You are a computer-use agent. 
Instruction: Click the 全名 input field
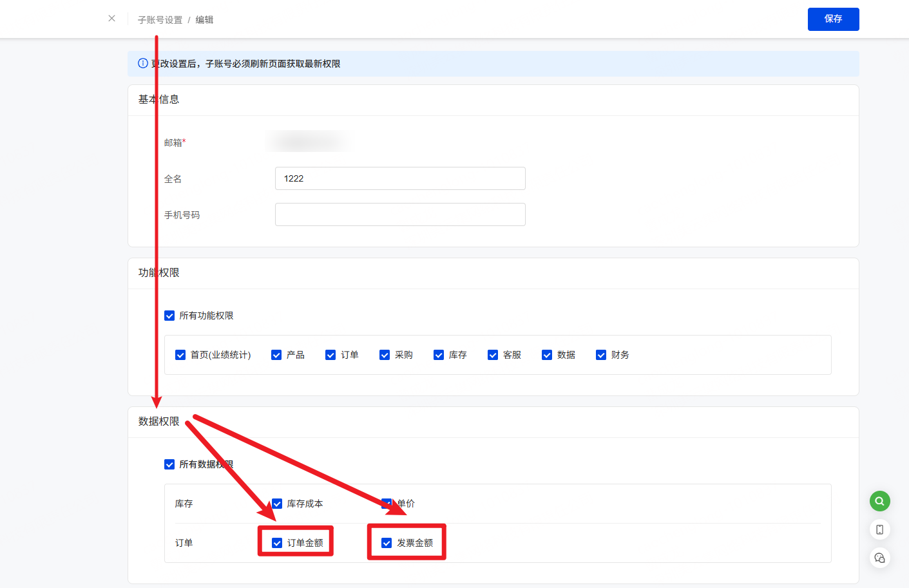click(399, 178)
